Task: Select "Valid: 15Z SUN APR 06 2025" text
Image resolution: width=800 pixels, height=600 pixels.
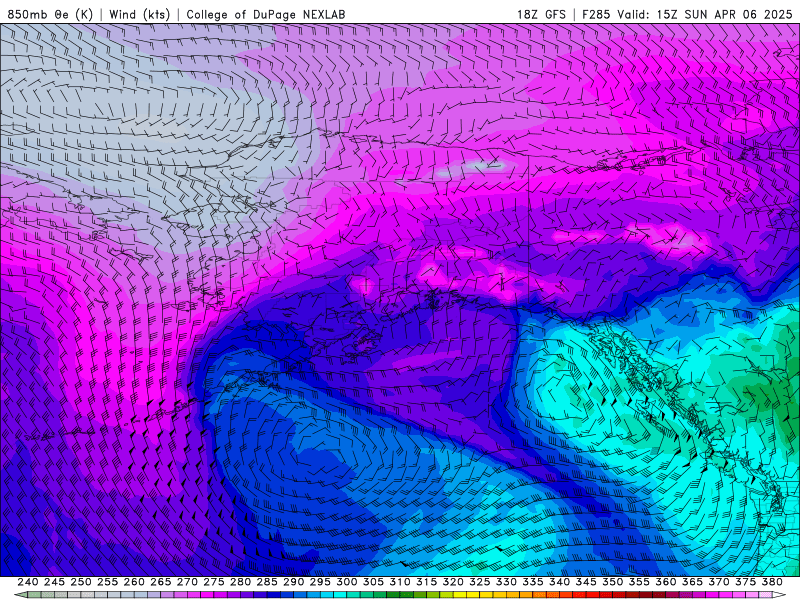Action: pos(705,14)
